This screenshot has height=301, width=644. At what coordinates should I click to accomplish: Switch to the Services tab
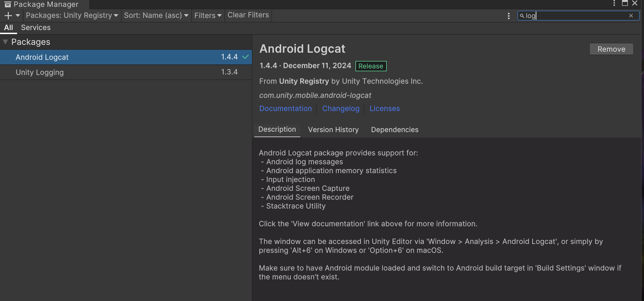click(x=36, y=28)
